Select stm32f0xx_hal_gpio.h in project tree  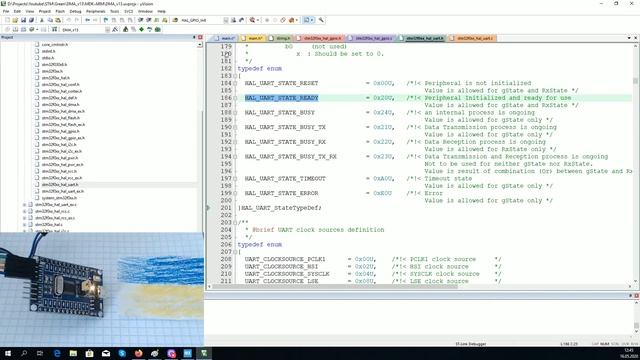60,131
